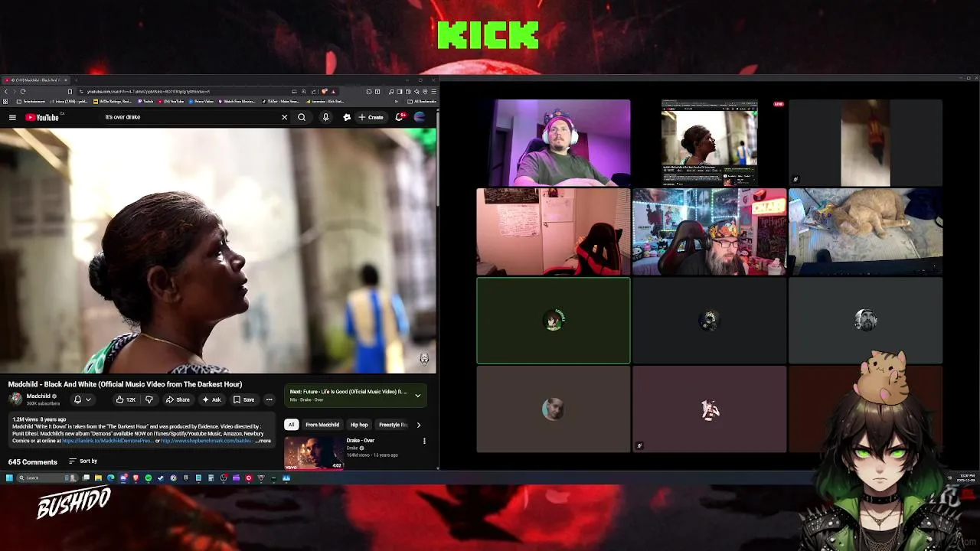The image size is (980, 551).
Task: Select the Madchild browser tab
Action: (36, 80)
